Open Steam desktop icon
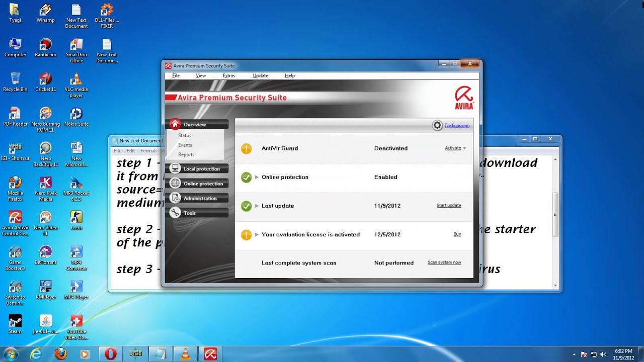 [x=15, y=324]
